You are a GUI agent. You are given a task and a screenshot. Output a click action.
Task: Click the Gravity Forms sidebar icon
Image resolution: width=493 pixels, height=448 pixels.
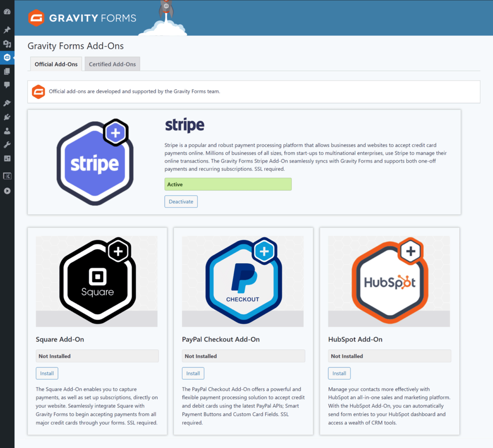(x=7, y=57)
